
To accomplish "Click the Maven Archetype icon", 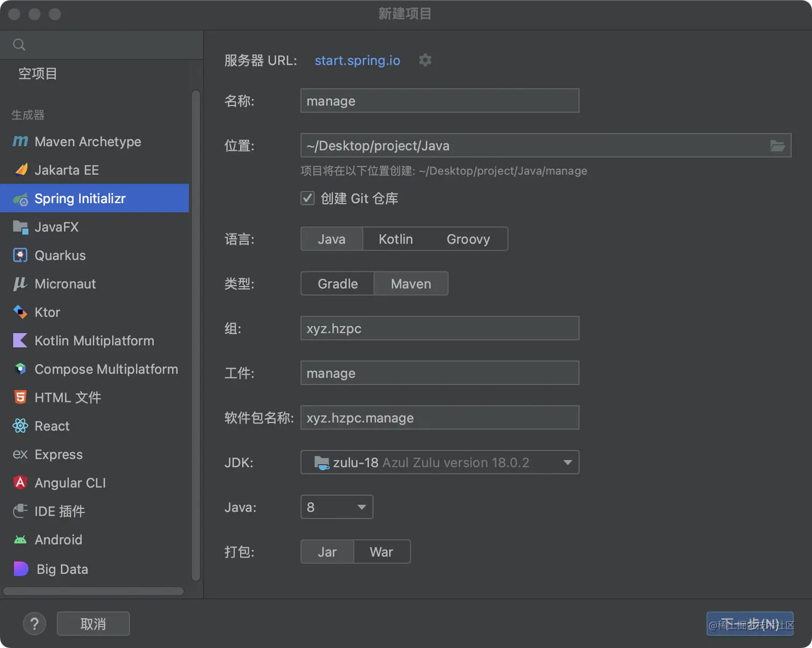I will (x=20, y=141).
